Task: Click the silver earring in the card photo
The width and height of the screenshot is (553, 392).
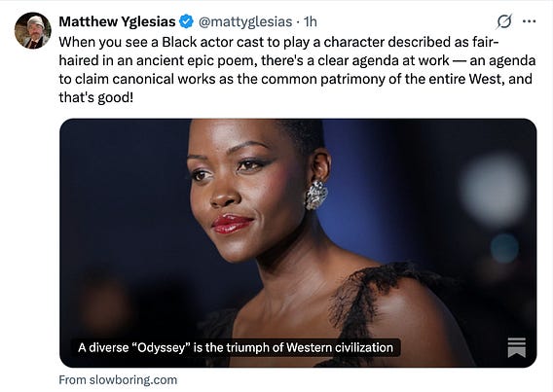Action: pos(316,195)
